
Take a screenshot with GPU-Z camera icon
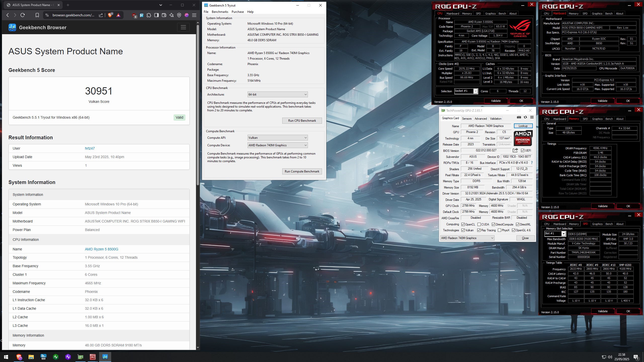[519, 117]
